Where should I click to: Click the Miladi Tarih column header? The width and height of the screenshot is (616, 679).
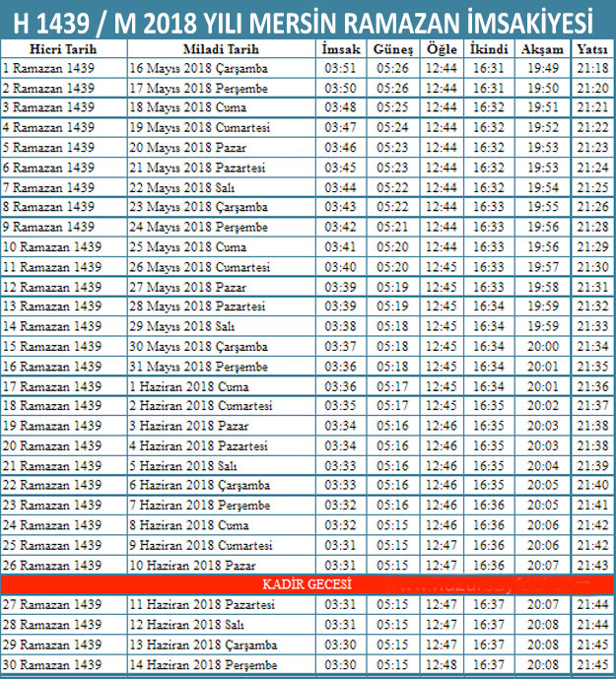click(x=220, y=49)
